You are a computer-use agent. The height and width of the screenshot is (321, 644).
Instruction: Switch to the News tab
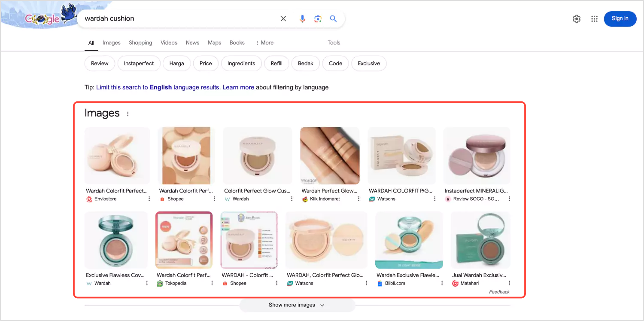coord(192,43)
